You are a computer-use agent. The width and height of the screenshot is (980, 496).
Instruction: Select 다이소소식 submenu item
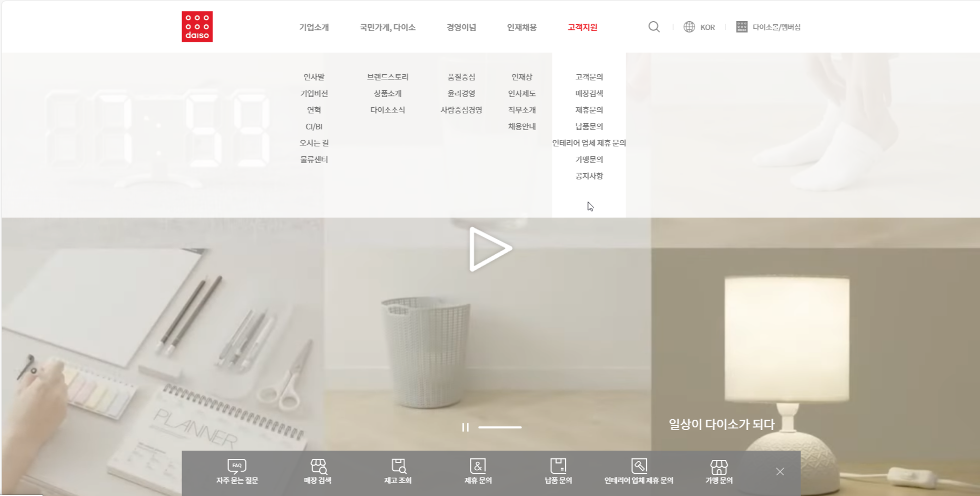(388, 110)
